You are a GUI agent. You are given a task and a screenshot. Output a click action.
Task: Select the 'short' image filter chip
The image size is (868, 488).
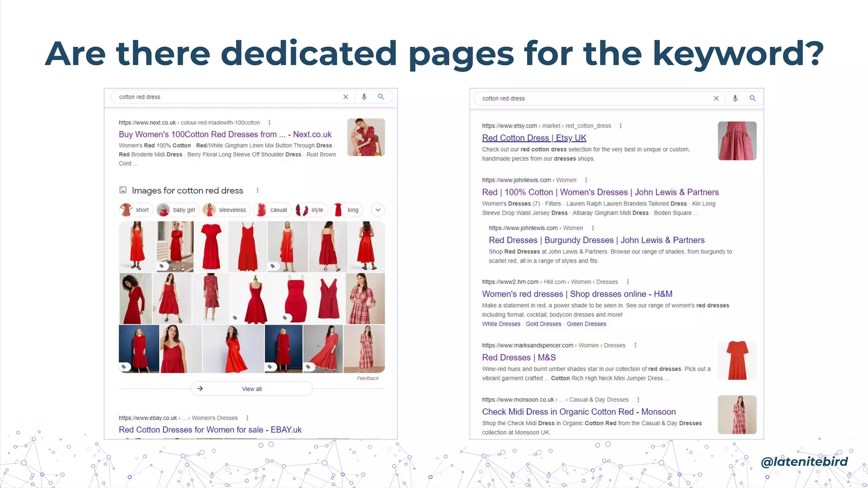click(x=135, y=210)
